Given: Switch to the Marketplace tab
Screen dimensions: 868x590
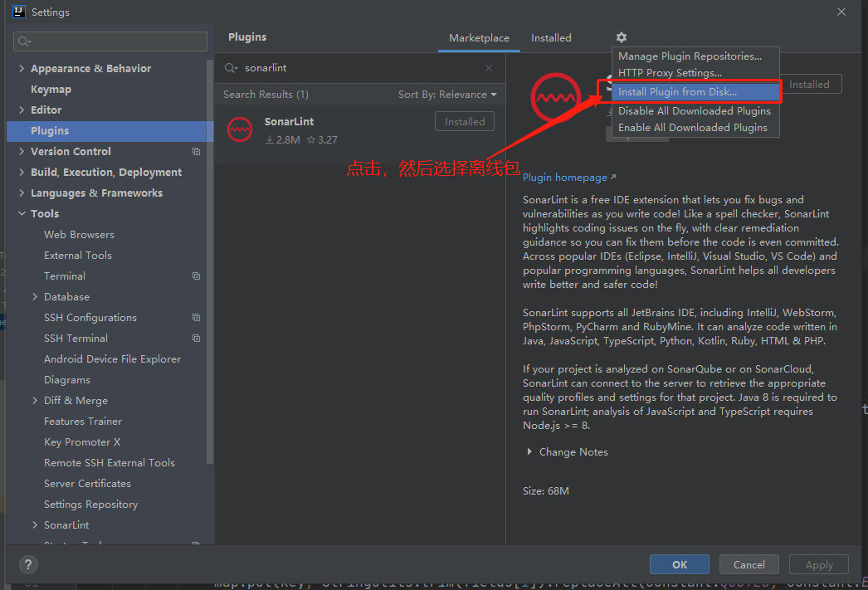Looking at the screenshot, I should [x=479, y=38].
